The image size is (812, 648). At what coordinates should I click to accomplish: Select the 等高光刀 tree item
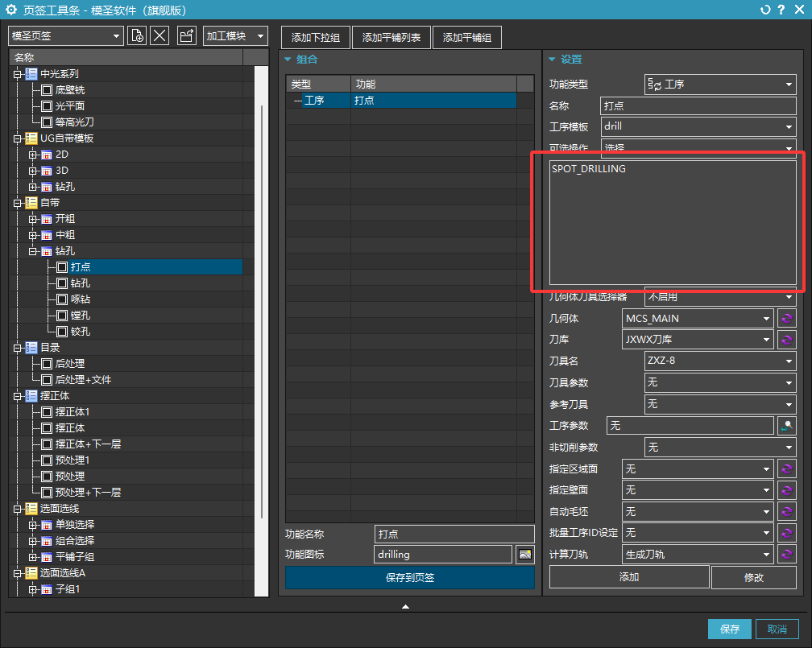(x=75, y=122)
